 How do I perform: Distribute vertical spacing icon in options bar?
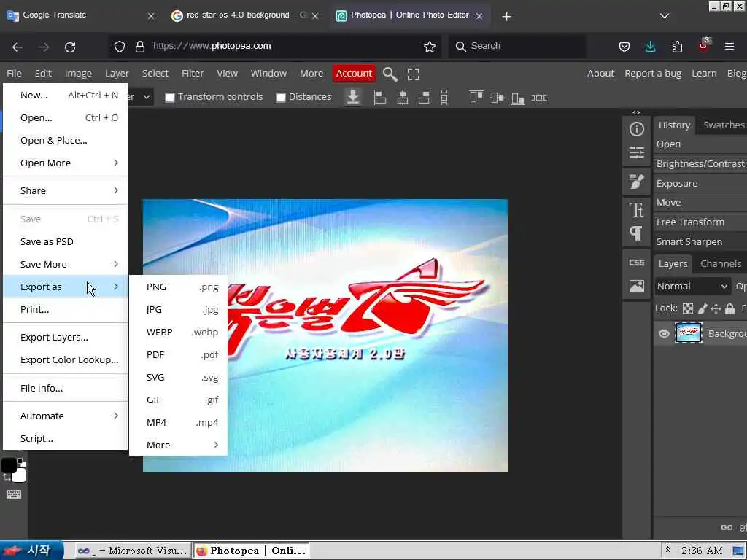tap(444, 98)
